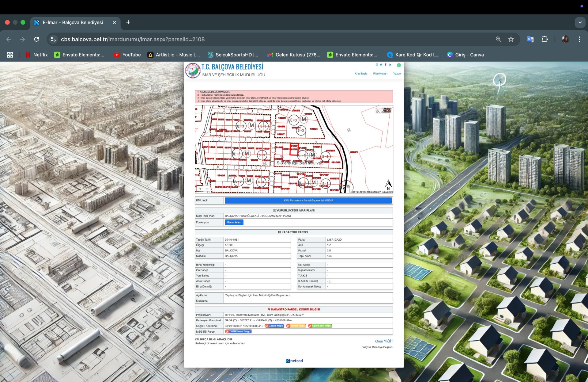Open the Plan Notları menu item
This screenshot has height=382, width=588.
pos(380,74)
